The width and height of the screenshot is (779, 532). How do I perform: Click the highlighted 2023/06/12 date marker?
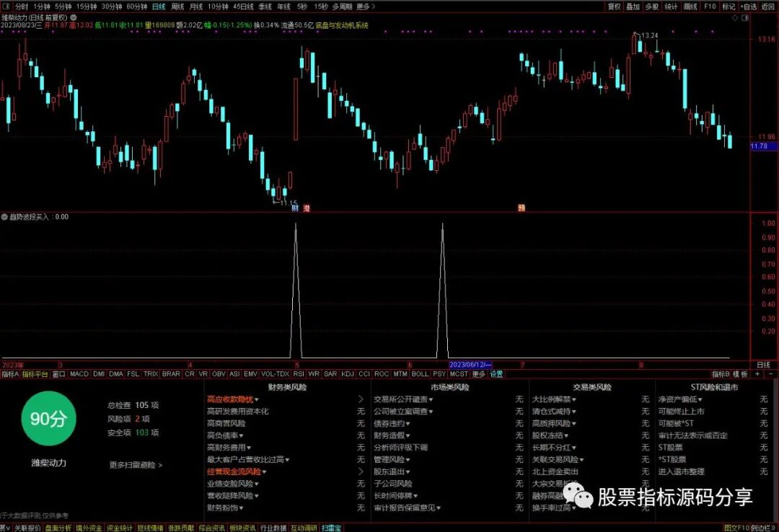470,365
